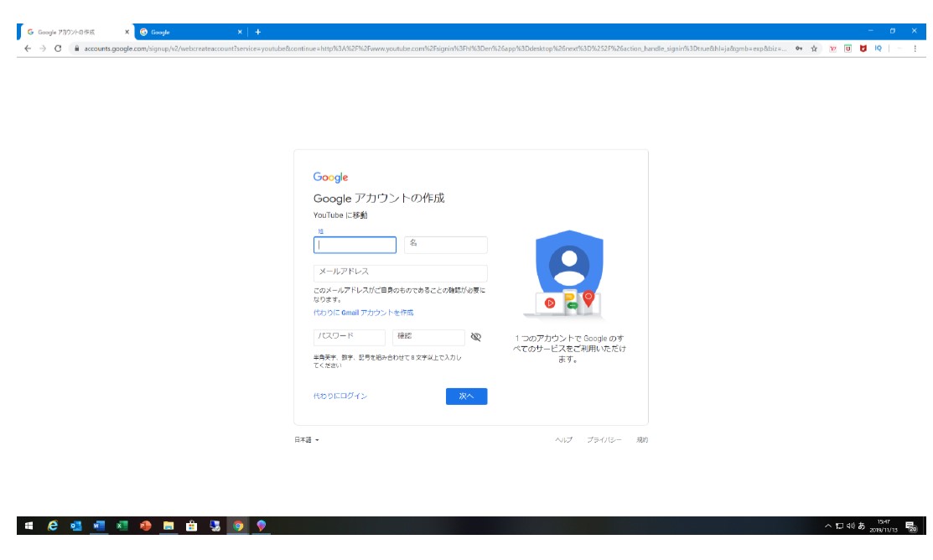
Task: Open the Windows Start menu
Action: pos(29,526)
